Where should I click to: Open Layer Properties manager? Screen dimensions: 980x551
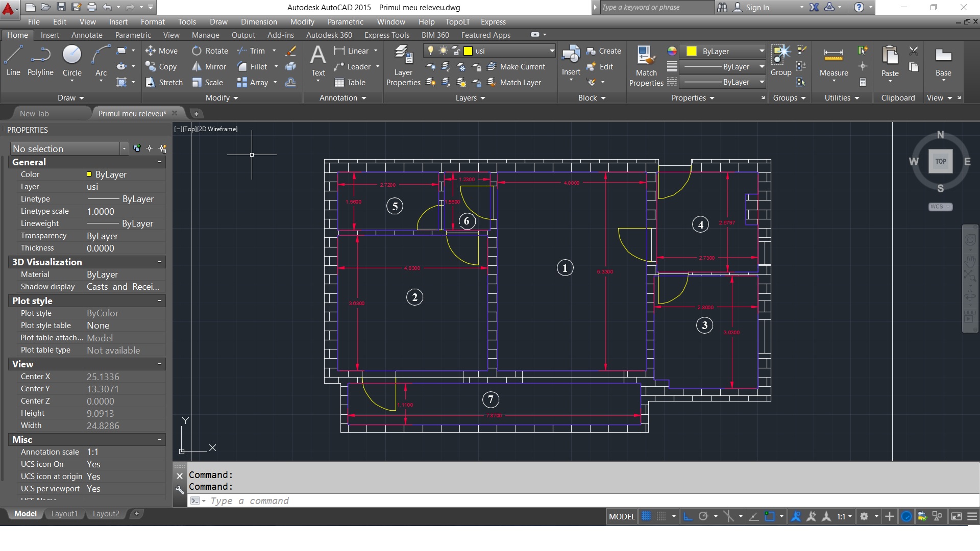pyautogui.click(x=403, y=65)
